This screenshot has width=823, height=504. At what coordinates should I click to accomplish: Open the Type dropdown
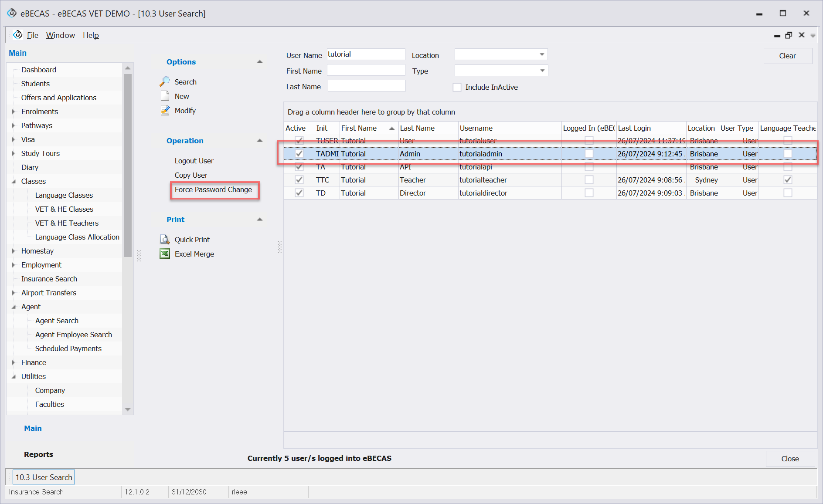[x=542, y=71]
